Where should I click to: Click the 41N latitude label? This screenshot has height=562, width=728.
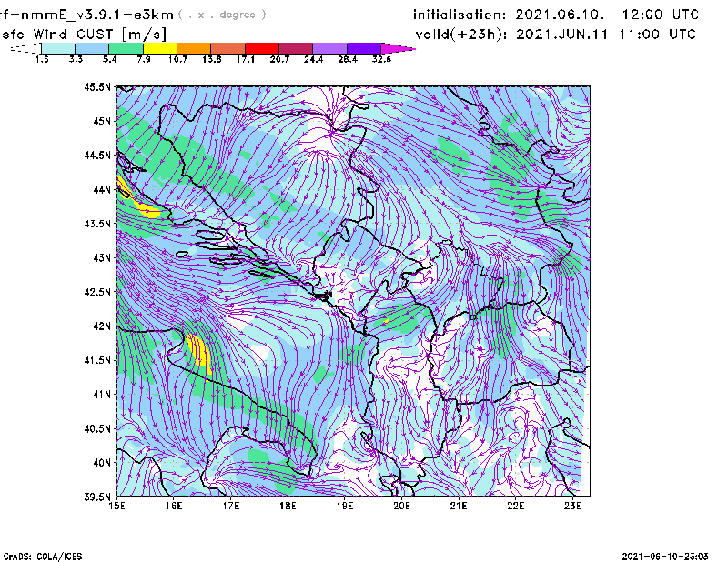tap(102, 395)
